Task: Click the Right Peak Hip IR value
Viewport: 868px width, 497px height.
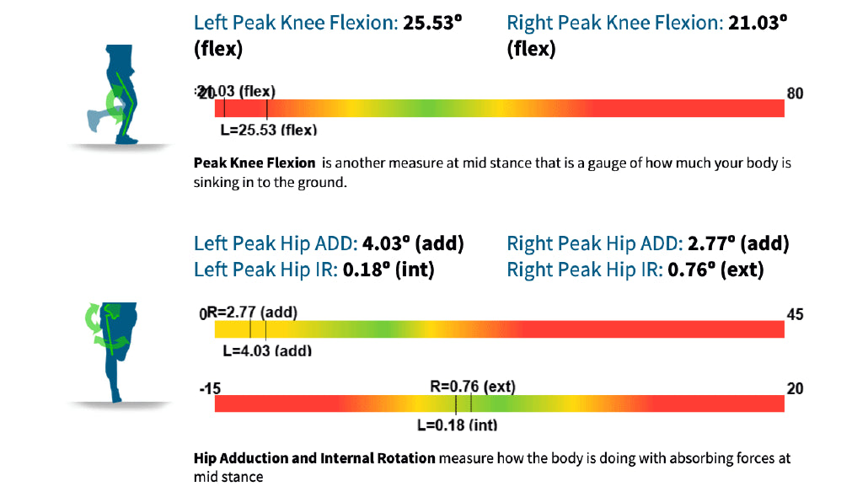Action: pos(715,270)
